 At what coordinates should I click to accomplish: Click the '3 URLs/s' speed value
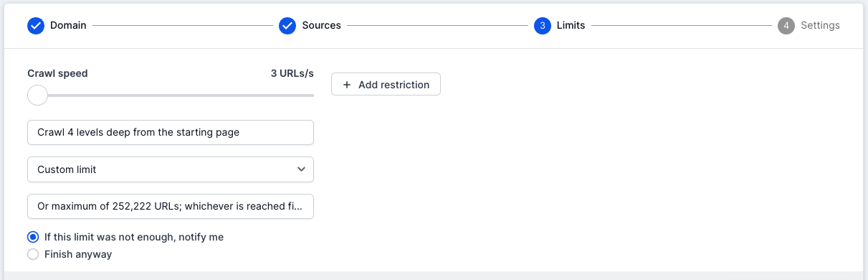pos(292,73)
